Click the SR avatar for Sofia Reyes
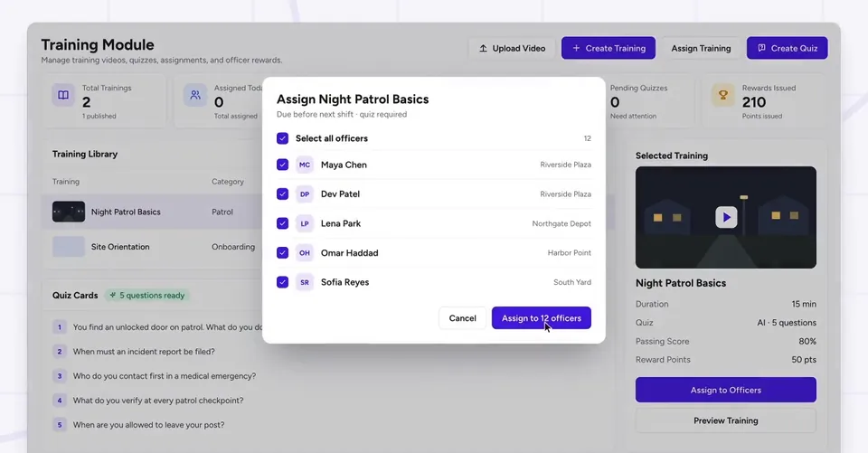Viewport: 868px width, 453px height. point(305,282)
